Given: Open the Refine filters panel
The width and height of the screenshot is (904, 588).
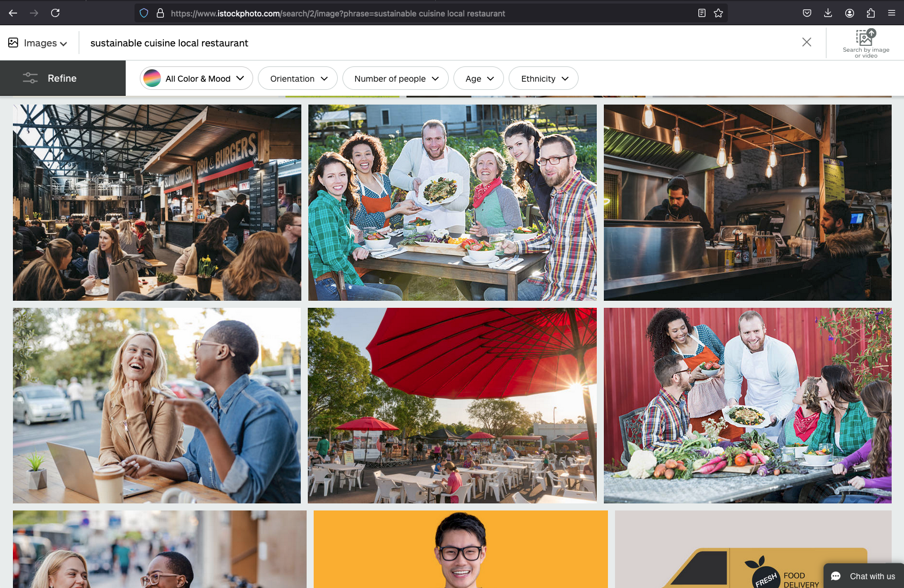Looking at the screenshot, I should coord(62,78).
